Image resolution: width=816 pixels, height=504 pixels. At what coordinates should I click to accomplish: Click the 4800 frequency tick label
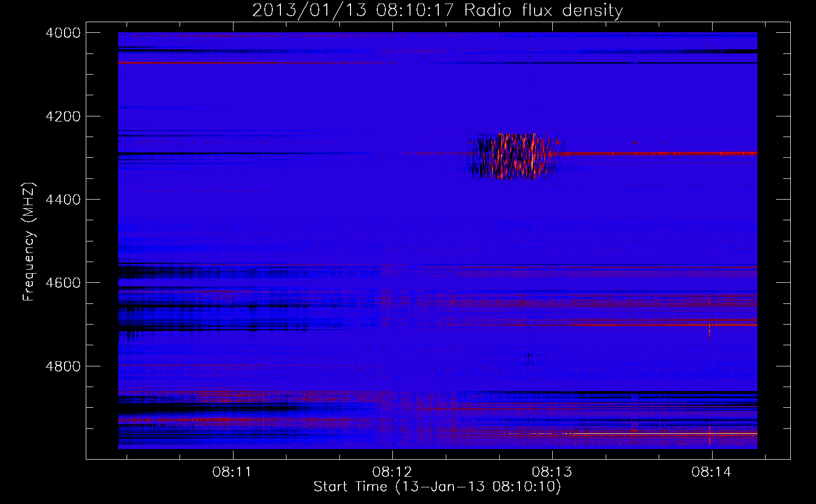pos(63,366)
